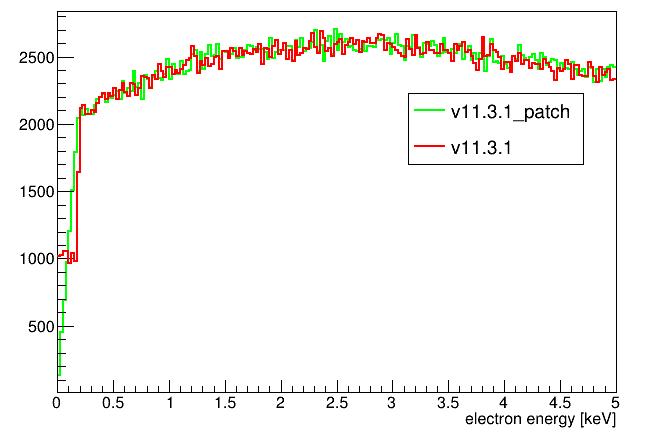Image resolution: width=650 pixels, height=435 pixels.
Task: Click the 2500 y-axis label
Action: point(36,58)
